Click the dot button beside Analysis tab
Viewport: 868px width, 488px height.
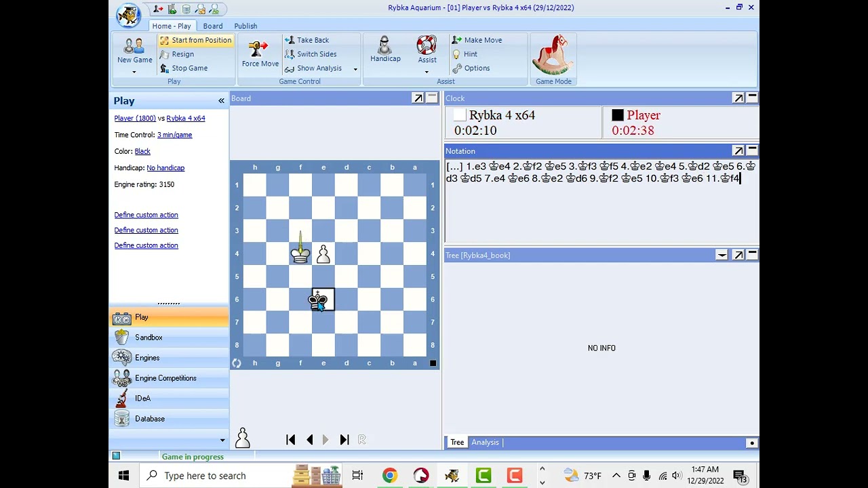pyautogui.click(x=751, y=443)
